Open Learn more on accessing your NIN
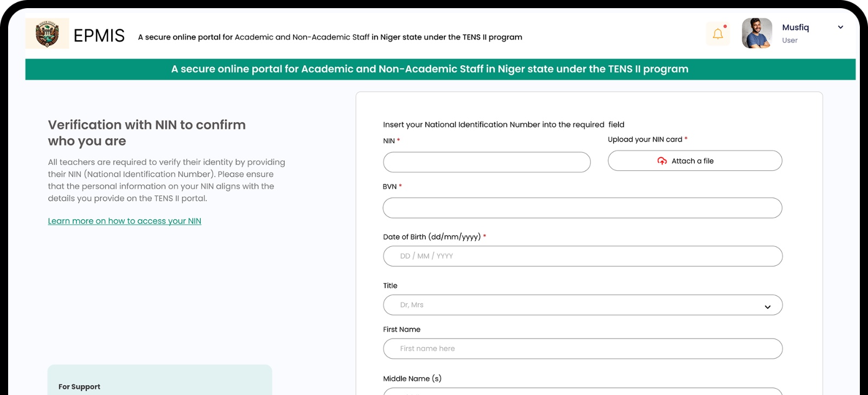This screenshot has width=868, height=395. [x=124, y=221]
